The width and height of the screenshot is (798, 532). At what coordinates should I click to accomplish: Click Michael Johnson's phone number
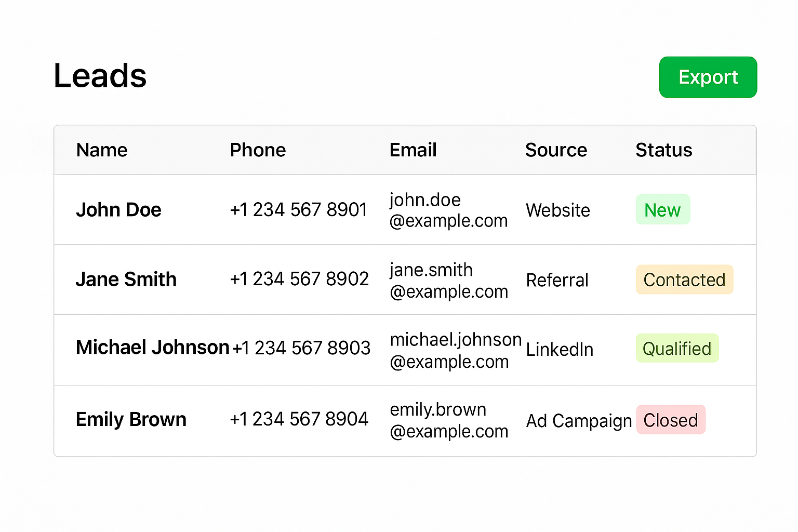pos(301,348)
